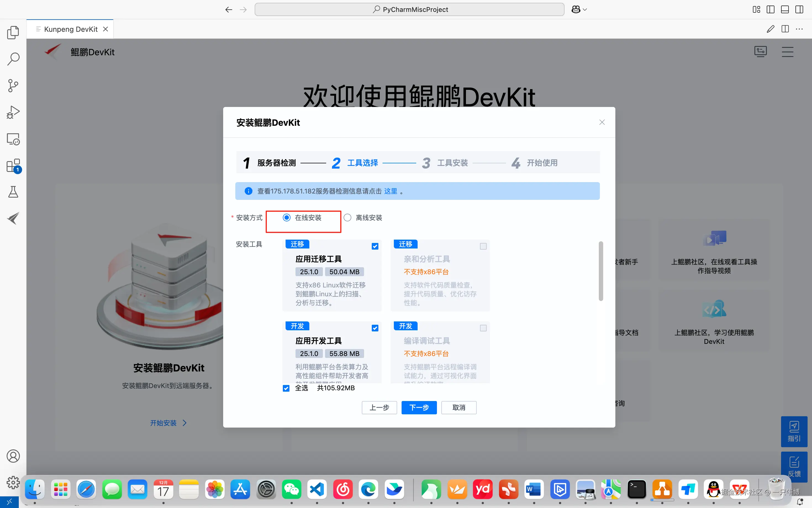Click the 下一步 button
This screenshot has height=508, width=812.
[419, 408]
